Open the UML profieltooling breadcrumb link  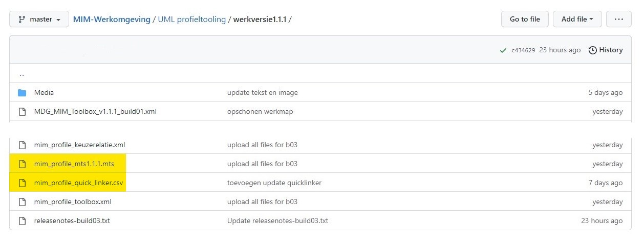pos(192,19)
